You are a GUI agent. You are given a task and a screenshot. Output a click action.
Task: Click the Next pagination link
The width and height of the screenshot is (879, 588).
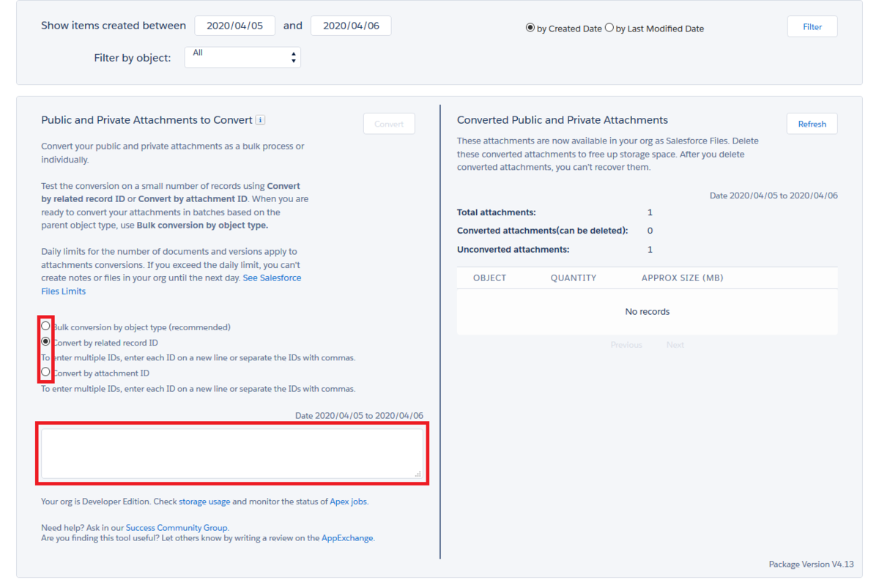(675, 345)
